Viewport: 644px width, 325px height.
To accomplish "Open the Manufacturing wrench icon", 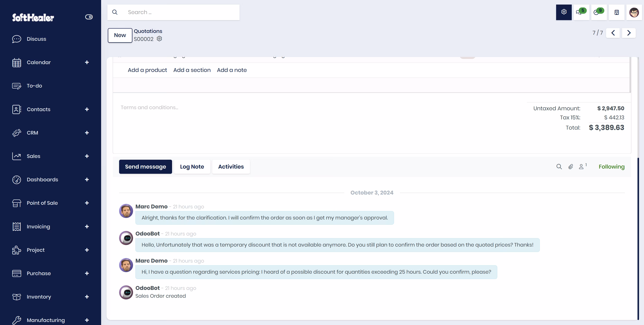I will point(16,320).
